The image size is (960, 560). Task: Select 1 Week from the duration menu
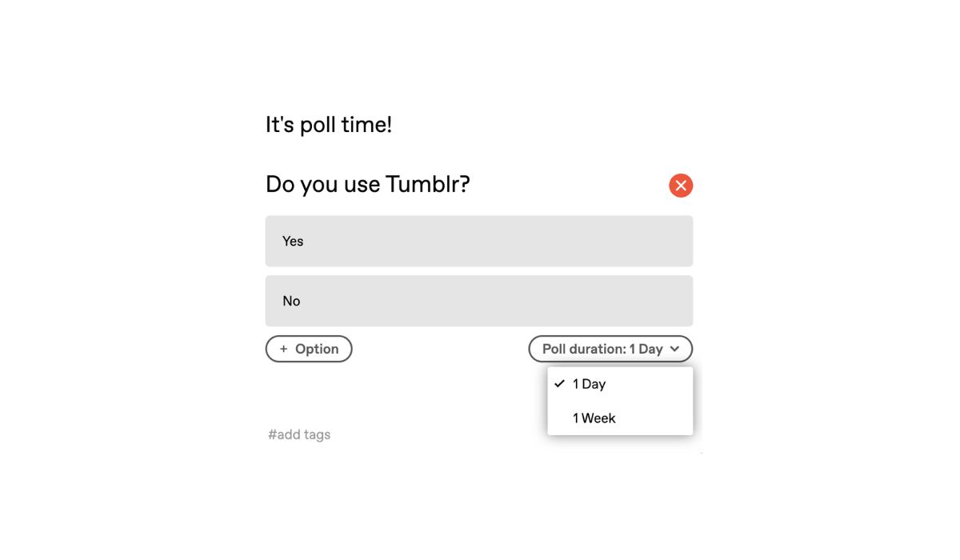[x=620, y=418]
